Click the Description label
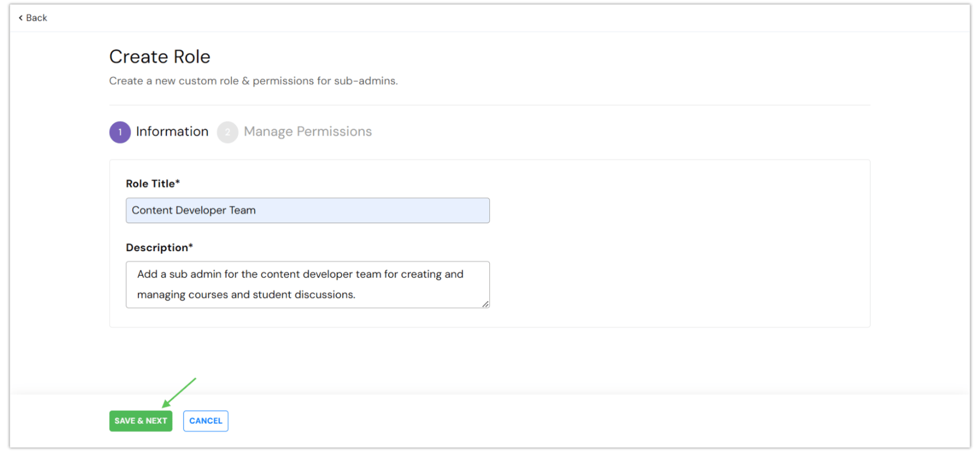This screenshot has height=452, width=980. tap(160, 247)
